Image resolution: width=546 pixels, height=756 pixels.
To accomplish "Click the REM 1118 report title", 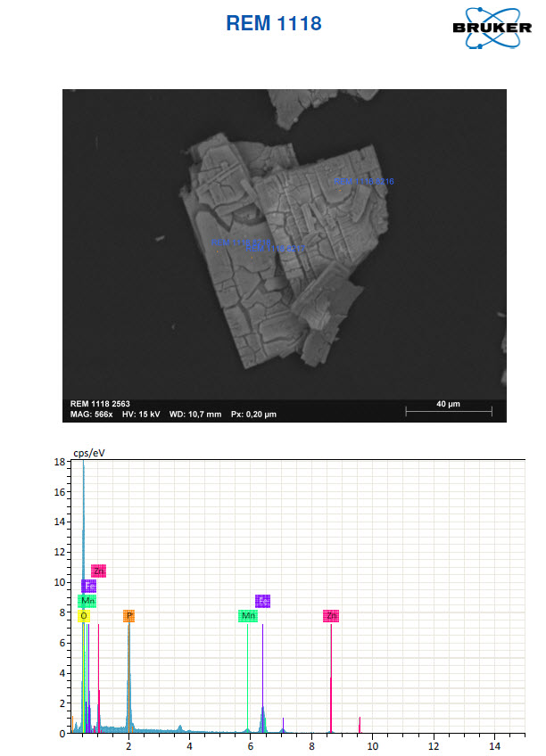I will pyautogui.click(x=273, y=24).
